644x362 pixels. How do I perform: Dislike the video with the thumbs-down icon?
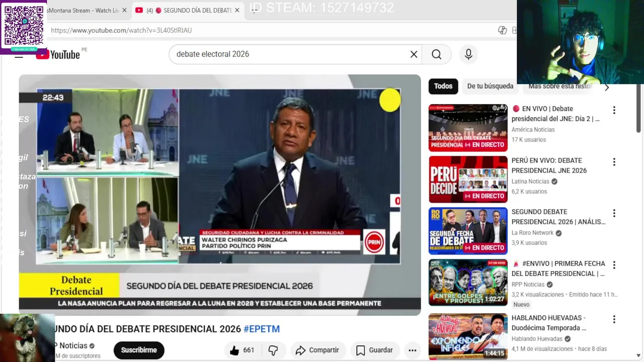point(273,350)
